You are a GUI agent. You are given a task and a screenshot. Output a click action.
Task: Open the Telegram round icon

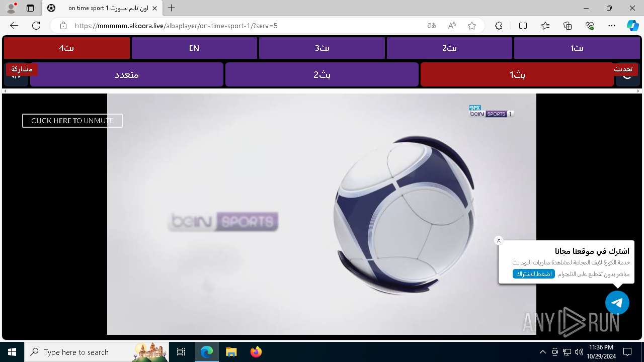pos(617,303)
